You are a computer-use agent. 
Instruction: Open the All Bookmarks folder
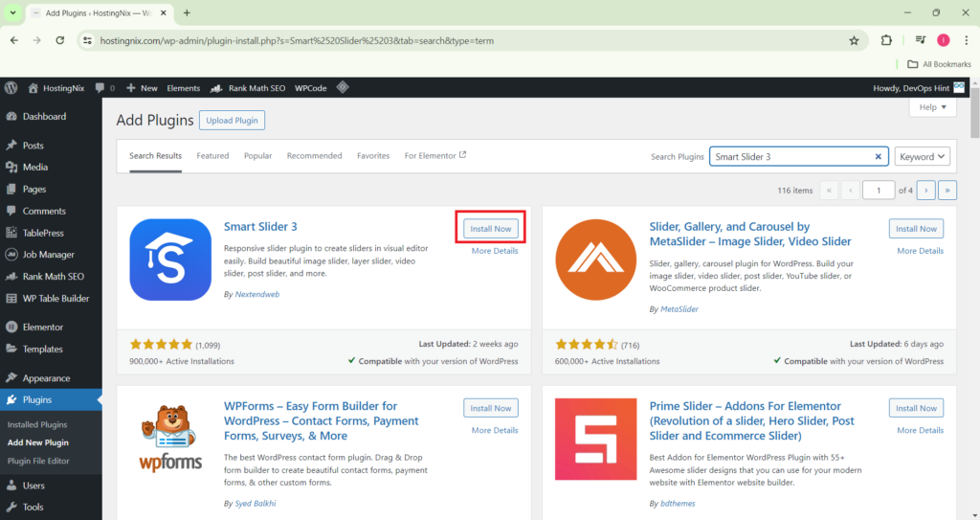[x=939, y=64]
